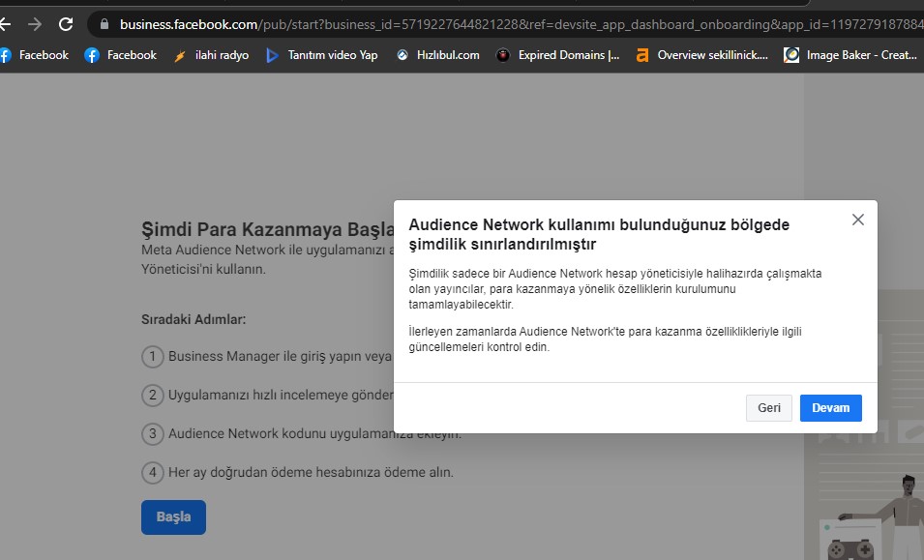Click the step 2 circle number

coord(153,395)
